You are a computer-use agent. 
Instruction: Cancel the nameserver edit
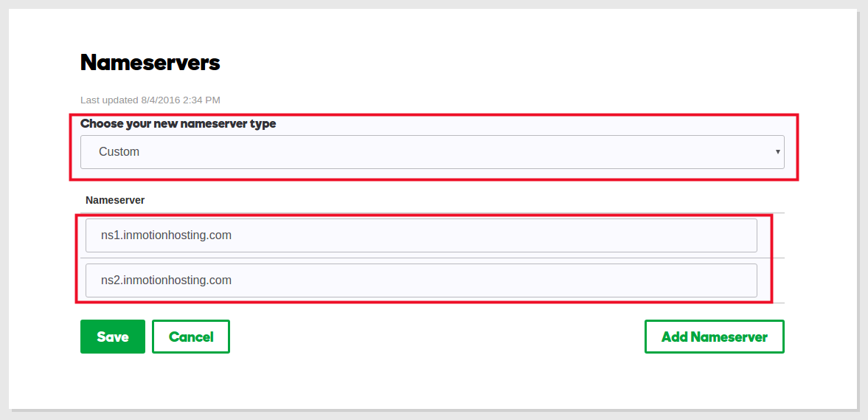click(x=191, y=337)
